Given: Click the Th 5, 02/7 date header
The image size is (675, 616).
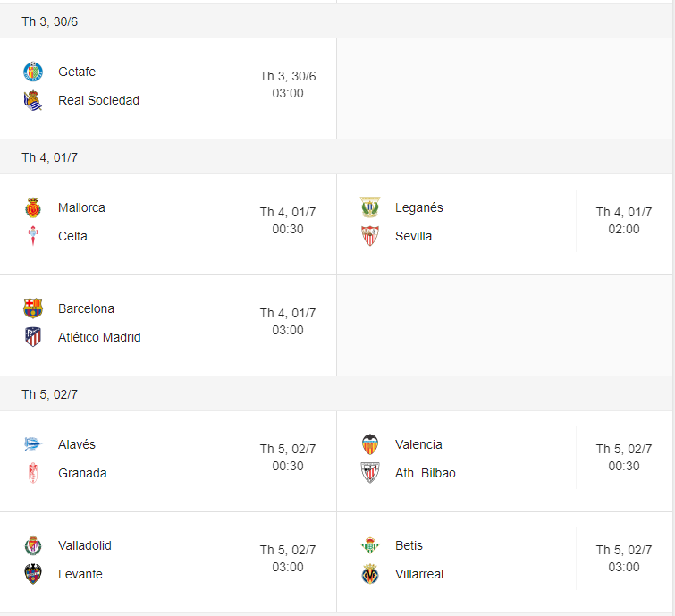Looking at the screenshot, I should click(x=49, y=394).
